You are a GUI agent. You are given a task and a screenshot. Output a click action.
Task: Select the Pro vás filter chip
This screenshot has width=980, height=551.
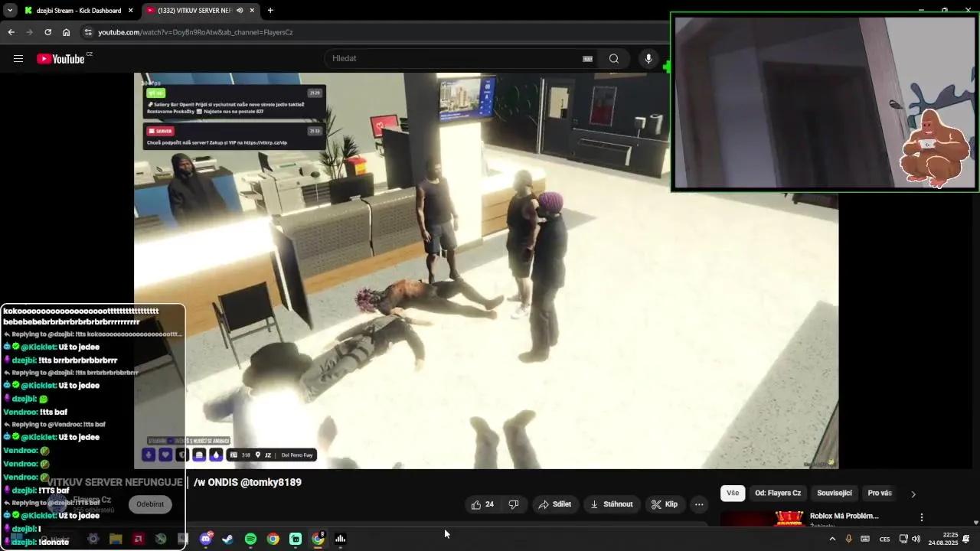880,493
